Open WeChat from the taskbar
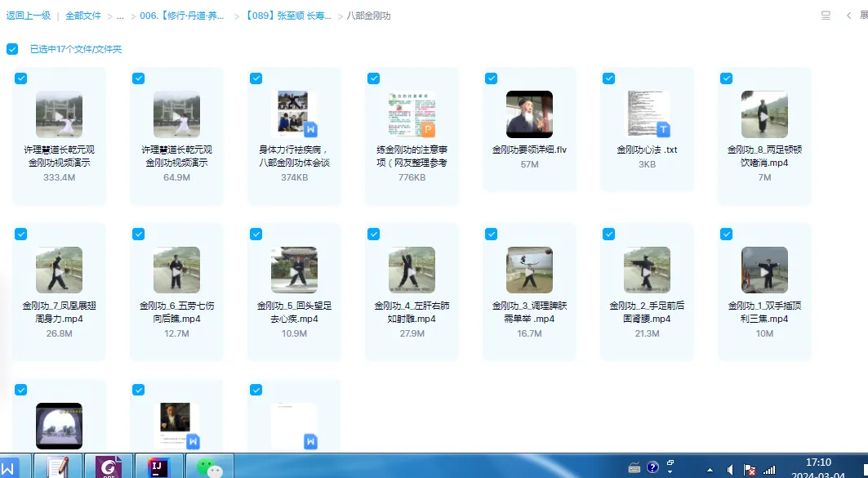Screen dimensions: 868x478 (x=209, y=467)
